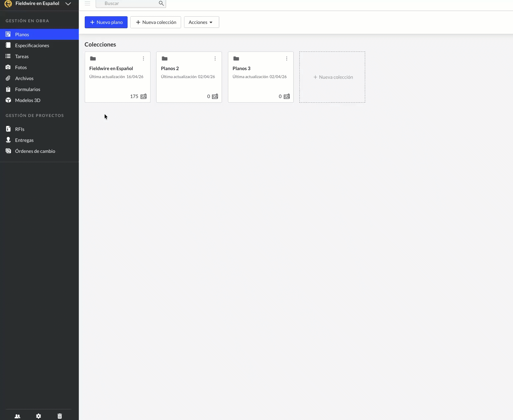Image resolution: width=513 pixels, height=420 pixels.
Task: Open three-dot menu on Planos 3 card
Action: [287, 58]
